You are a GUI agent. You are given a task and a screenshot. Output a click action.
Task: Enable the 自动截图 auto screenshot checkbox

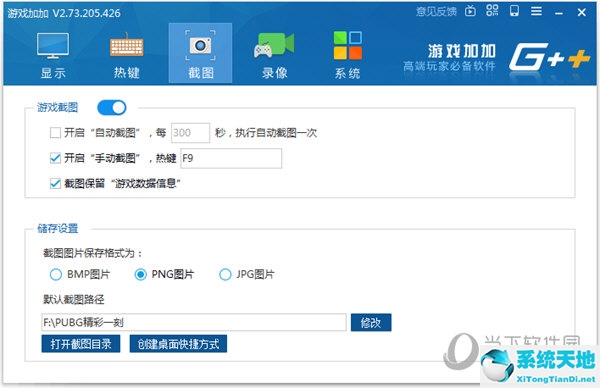[55, 133]
